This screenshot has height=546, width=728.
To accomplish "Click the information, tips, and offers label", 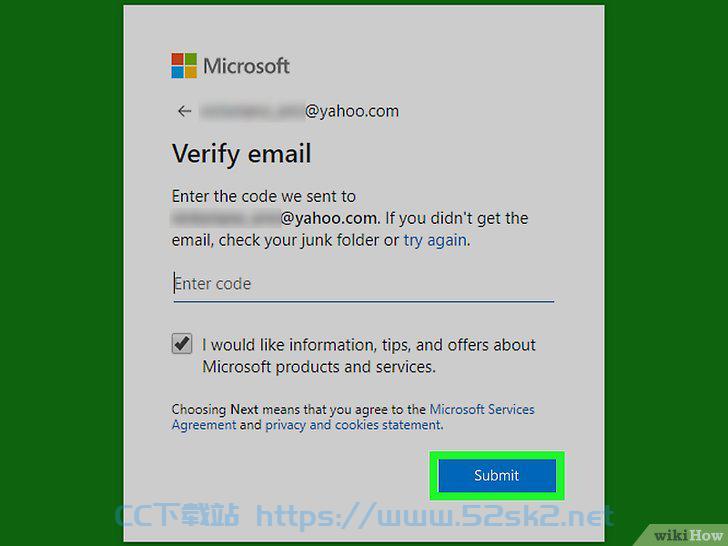I will pyautogui.click(x=369, y=356).
